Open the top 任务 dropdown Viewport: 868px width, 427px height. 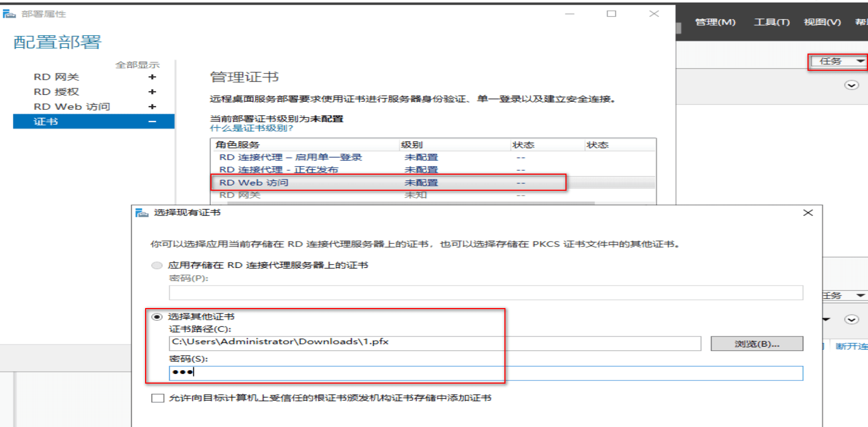pos(837,61)
